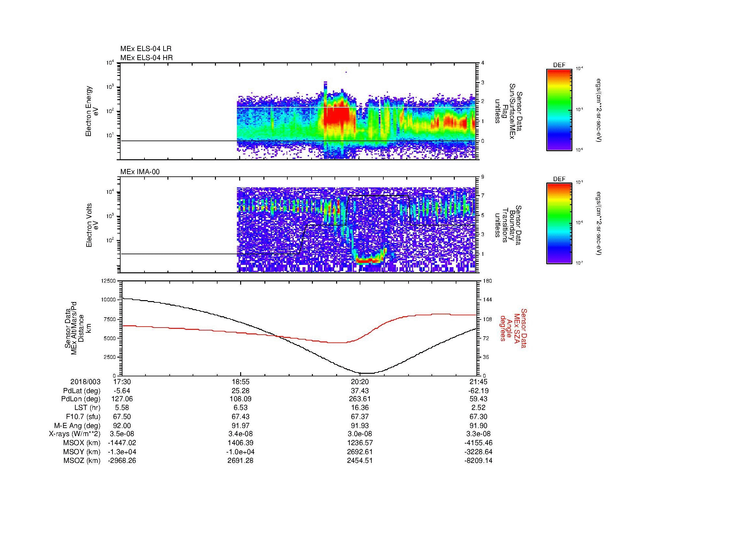Click the 'X-rays (W/m**2)' row label
The image size is (756, 534).
75,434
